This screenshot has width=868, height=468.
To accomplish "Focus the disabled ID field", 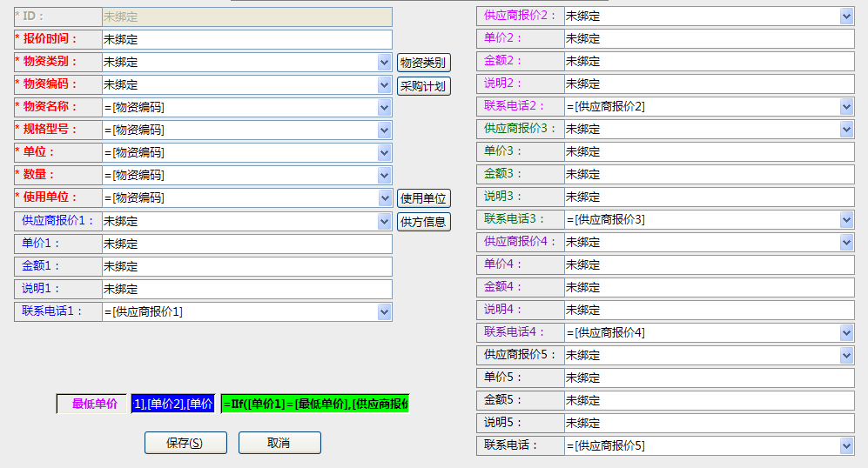I will tap(247, 17).
